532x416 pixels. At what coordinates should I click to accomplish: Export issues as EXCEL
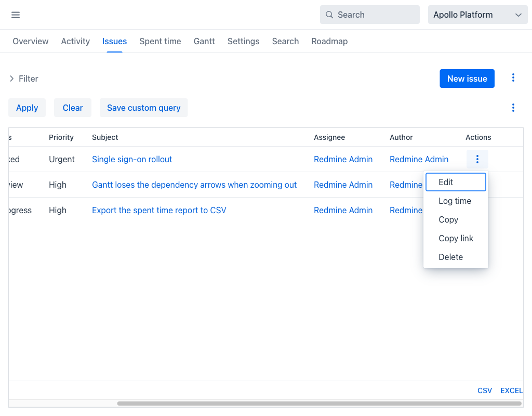pyautogui.click(x=512, y=391)
